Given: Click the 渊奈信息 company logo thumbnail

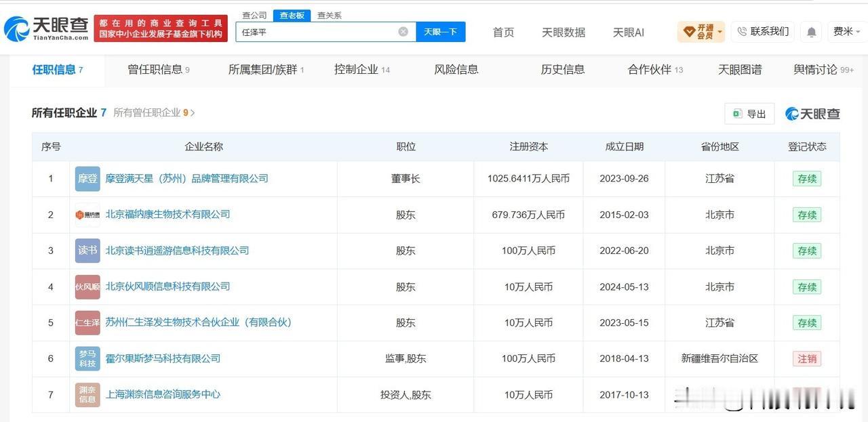Looking at the screenshot, I should 87,394.
